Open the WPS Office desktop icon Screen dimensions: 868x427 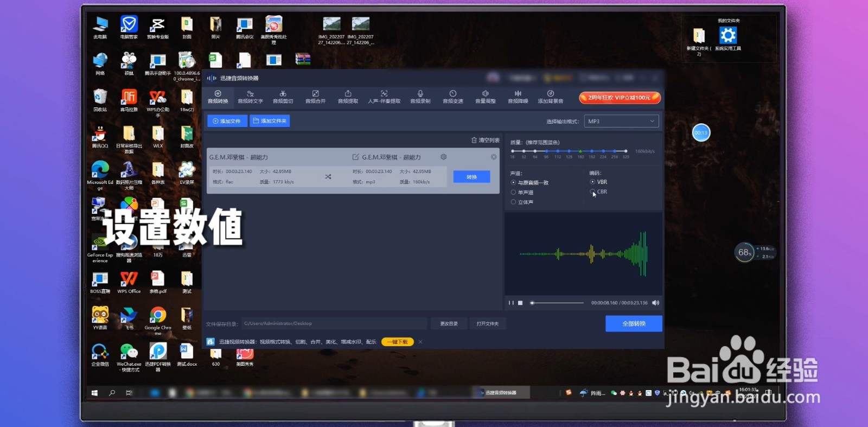click(x=129, y=282)
